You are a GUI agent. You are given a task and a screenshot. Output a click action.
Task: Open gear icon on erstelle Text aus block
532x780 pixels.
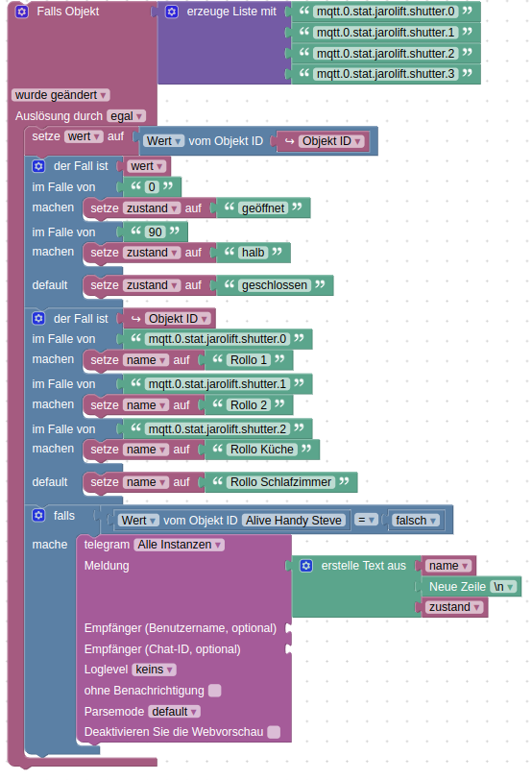click(306, 566)
